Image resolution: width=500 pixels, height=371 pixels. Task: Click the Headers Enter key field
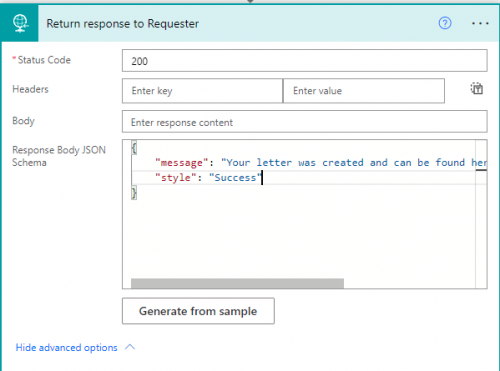[x=202, y=91]
